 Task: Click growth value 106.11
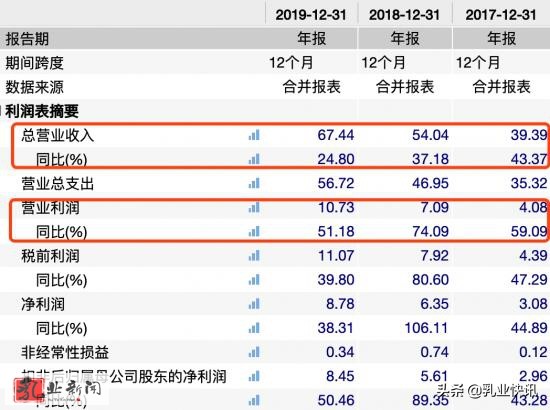pyautogui.click(x=426, y=328)
